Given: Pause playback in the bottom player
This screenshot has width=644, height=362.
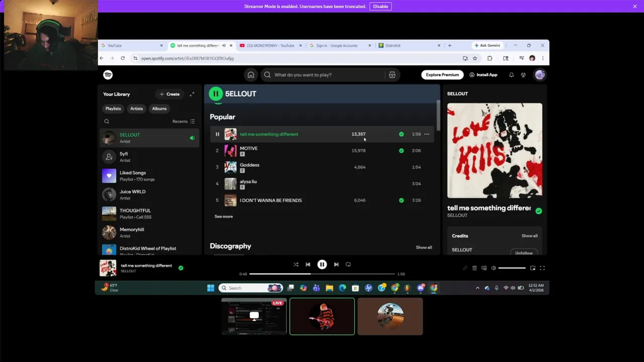Looking at the screenshot, I should (322, 264).
